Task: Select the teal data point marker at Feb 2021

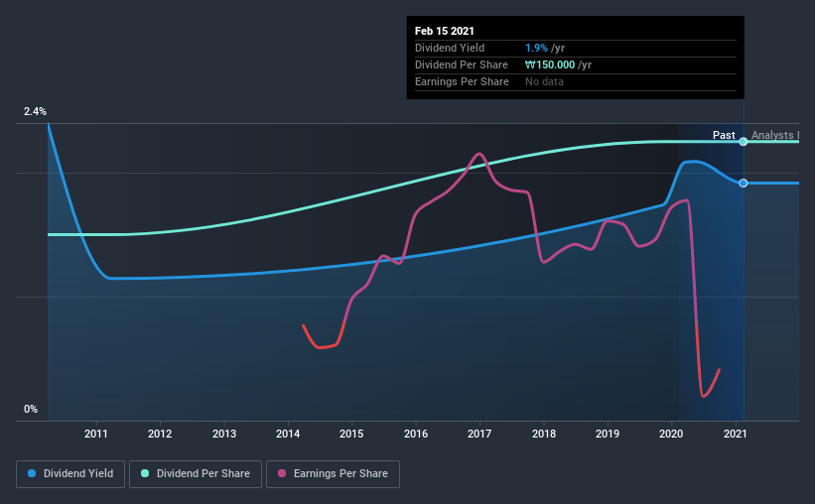Action: click(744, 141)
